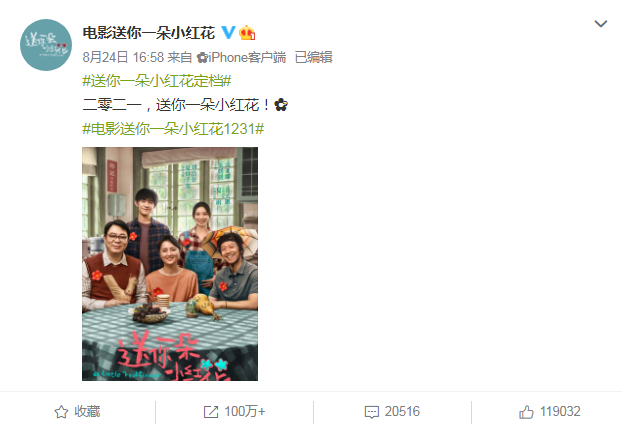Click the 119032 likes count

click(x=560, y=412)
